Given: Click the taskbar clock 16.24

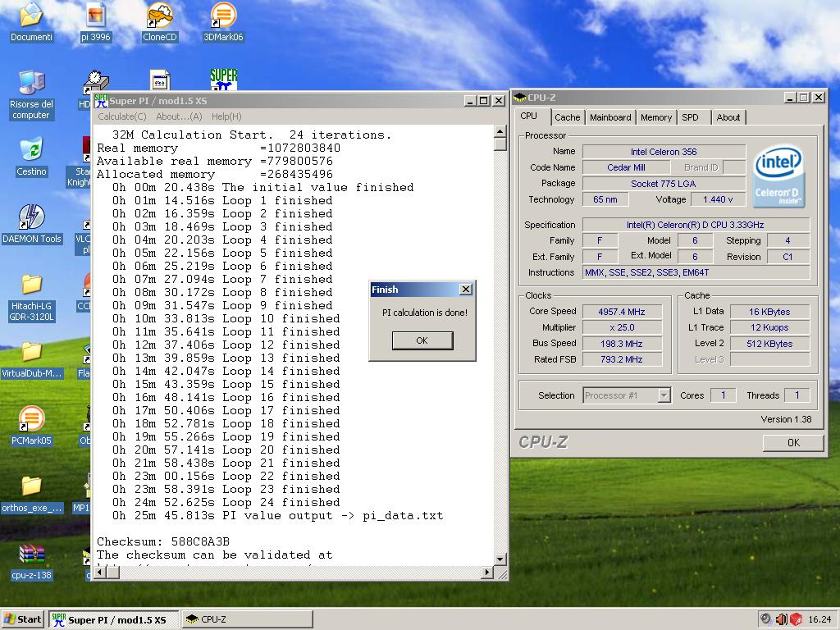Looking at the screenshot, I should point(819,619).
